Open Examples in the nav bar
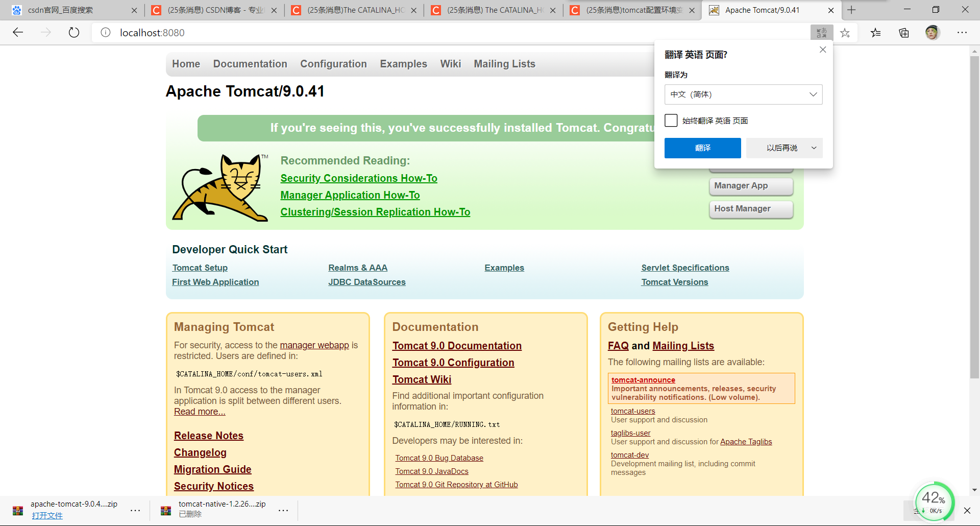This screenshot has width=980, height=526. (403, 64)
